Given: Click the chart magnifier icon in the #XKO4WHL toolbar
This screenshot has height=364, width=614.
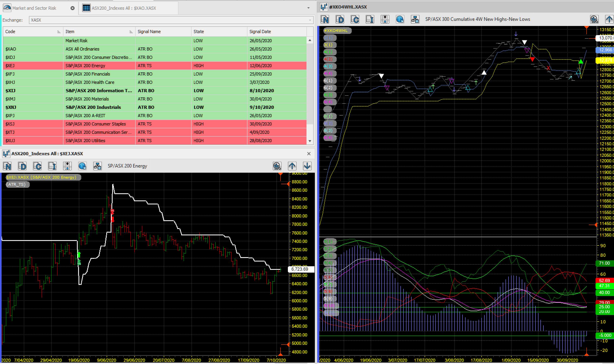Looking at the screenshot, I should [x=594, y=19].
